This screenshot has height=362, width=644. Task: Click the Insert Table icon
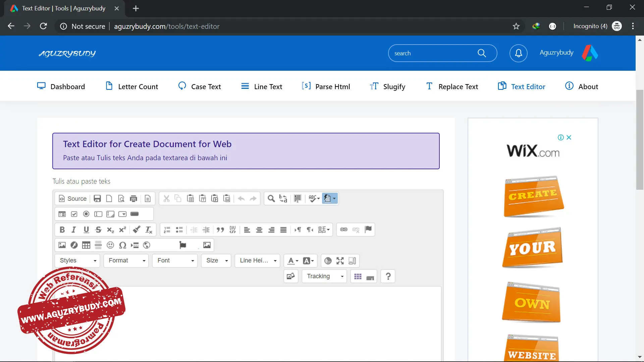pos(86,245)
